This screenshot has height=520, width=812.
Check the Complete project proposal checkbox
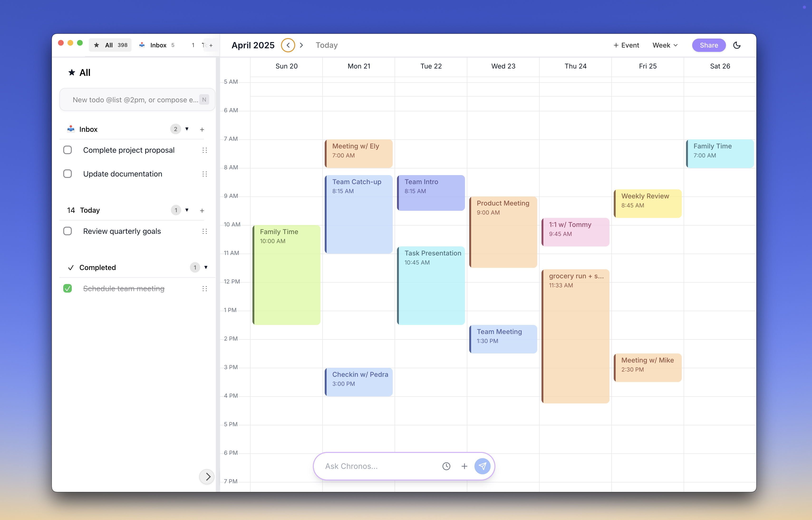68,150
